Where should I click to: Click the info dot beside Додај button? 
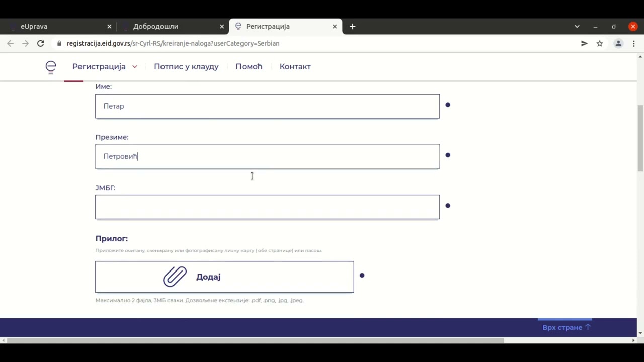(x=362, y=275)
